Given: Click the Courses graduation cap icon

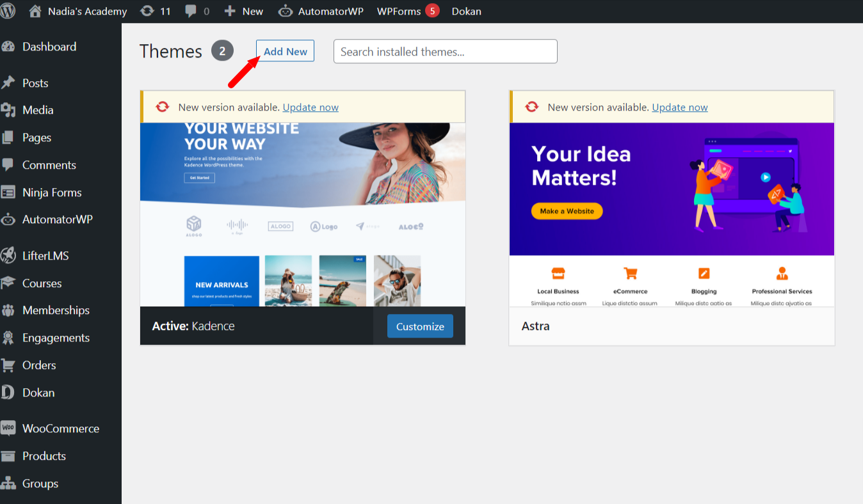Looking at the screenshot, I should click(8, 283).
